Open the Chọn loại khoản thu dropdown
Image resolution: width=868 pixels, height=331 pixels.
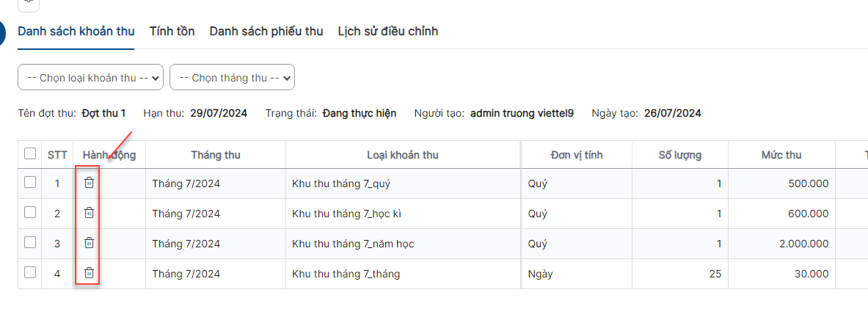(x=91, y=78)
